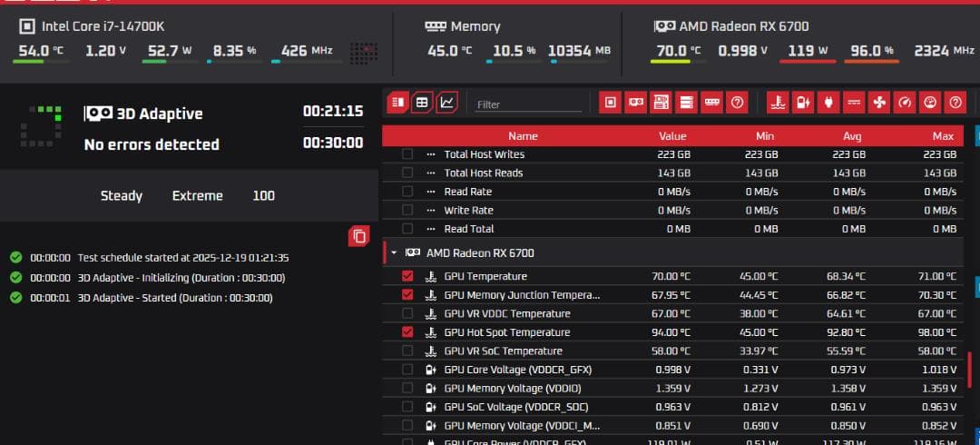Toggle unknown-device filter question mark icon
The width and height of the screenshot is (980, 445).
coord(737,102)
